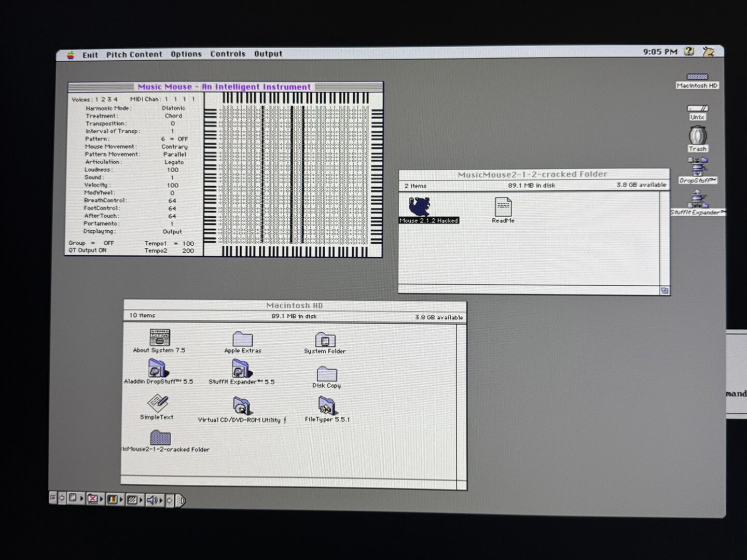Open the Pitch Content menu
The image size is (747, 560).
[134, 54]
